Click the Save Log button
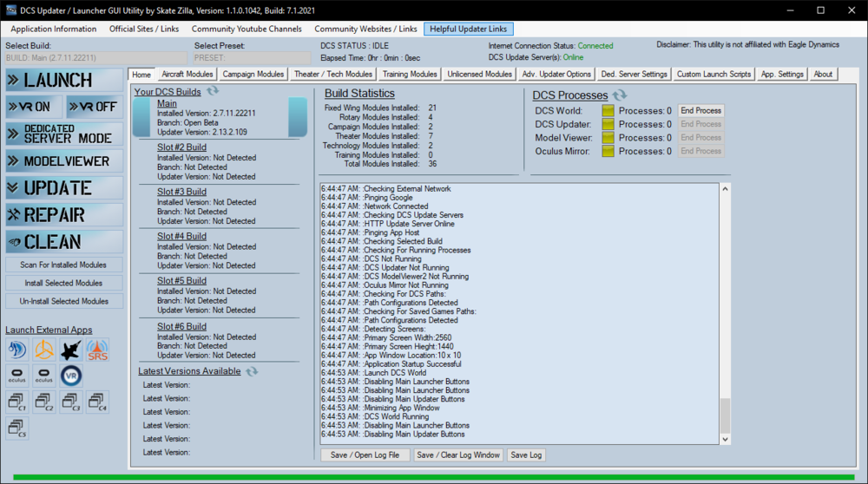 click(526, 455)
